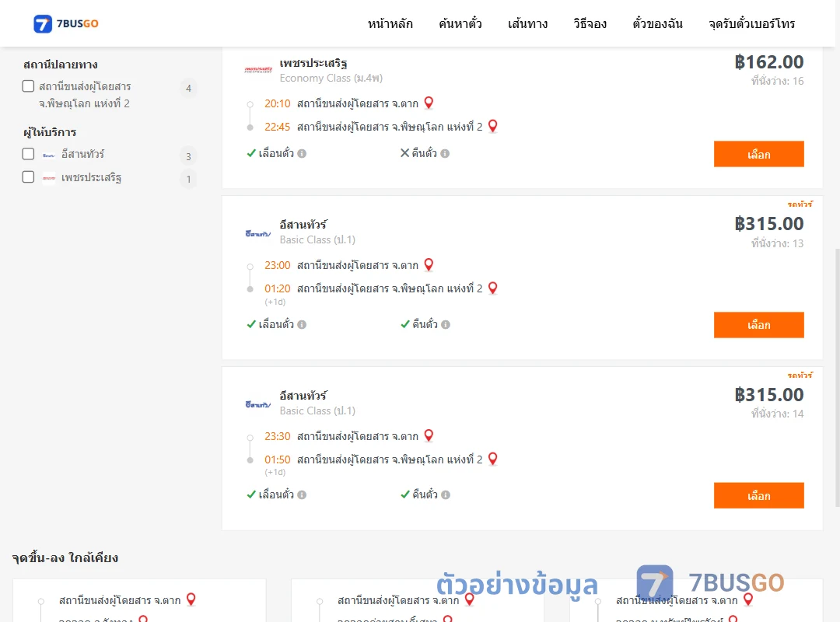Open map pin for 01:20 arrival station
This screenshot has height=622, width=840.
[x=493, y=288]
